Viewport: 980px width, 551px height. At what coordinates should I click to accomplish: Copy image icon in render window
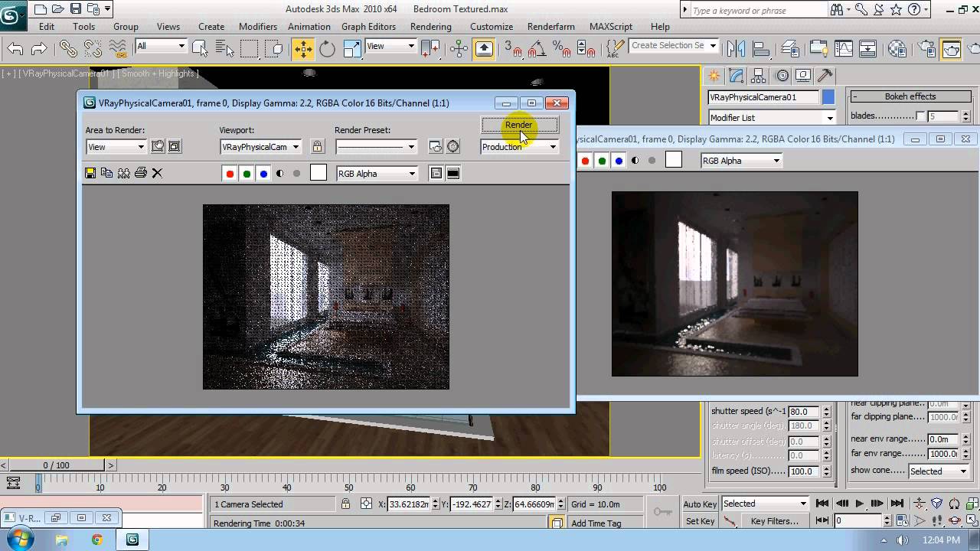click(107, 173)
